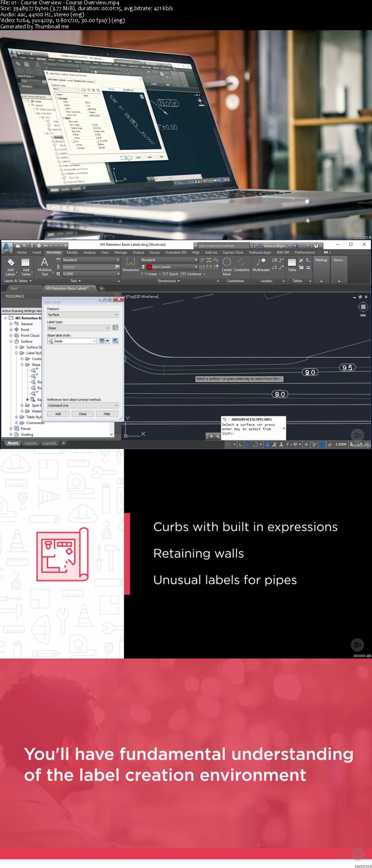Click the Undo arrow in quick access toolbar

tap(46, 245)
